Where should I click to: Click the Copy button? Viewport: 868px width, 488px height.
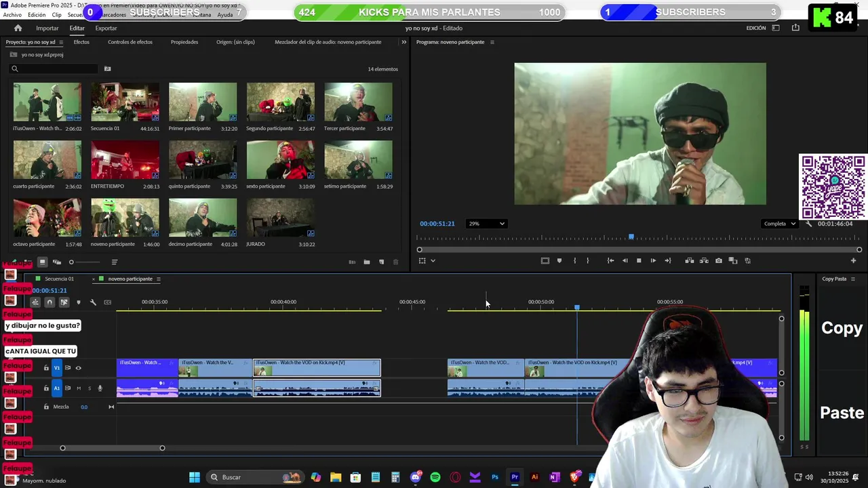click(842, 328)
